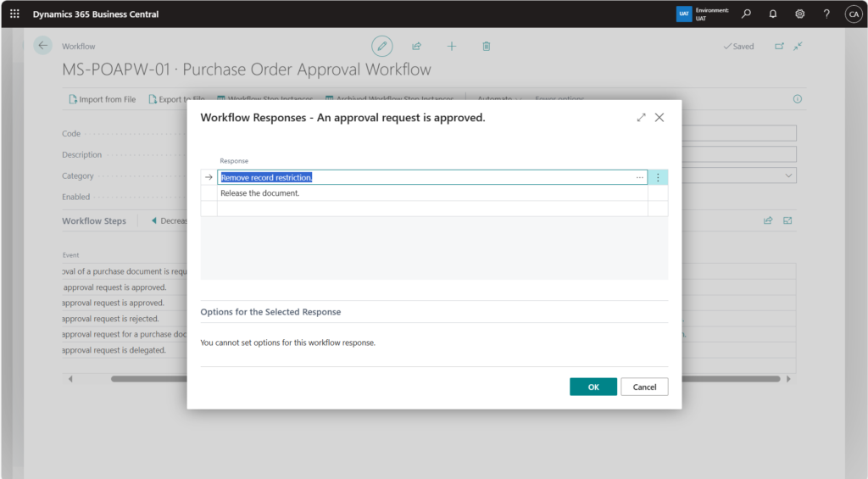Click Import from File action
Image resolution: width=868 pixels, height=479 pixels.
103,99
